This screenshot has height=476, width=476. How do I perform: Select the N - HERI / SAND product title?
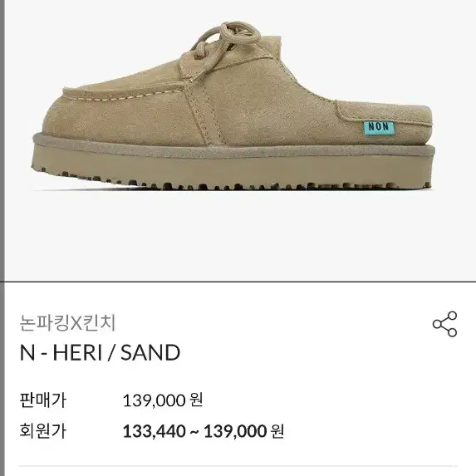tap(100, 353)
